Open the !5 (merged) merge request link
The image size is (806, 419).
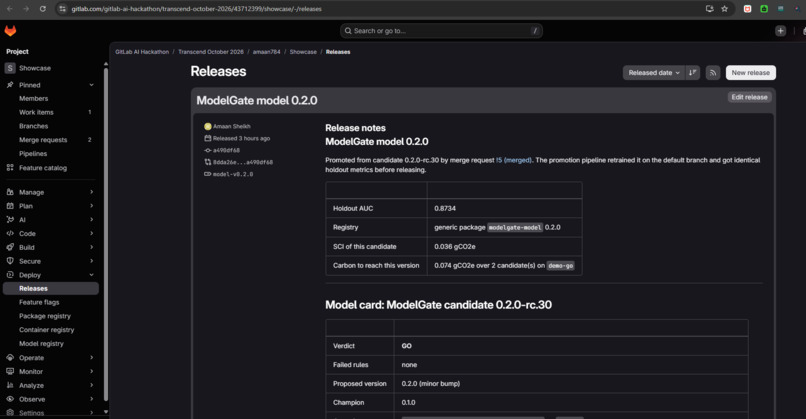click(x=514, y=160)
